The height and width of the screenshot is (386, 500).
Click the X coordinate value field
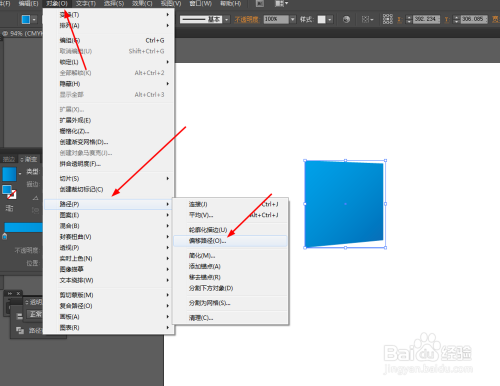[x=427, y=19]
